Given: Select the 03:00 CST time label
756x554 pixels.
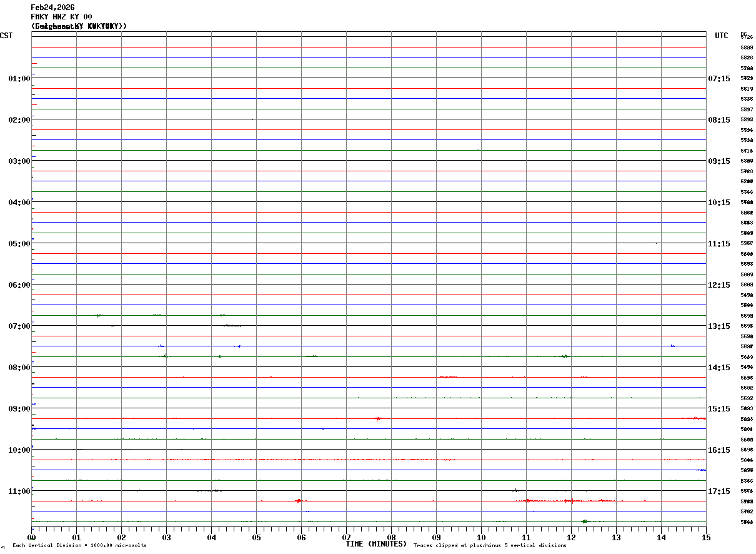Looking at the screenshot, I should 19,161.
